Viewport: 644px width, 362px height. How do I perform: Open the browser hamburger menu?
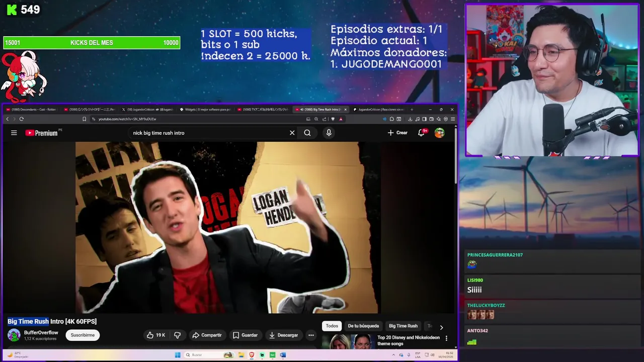point(453,119)
